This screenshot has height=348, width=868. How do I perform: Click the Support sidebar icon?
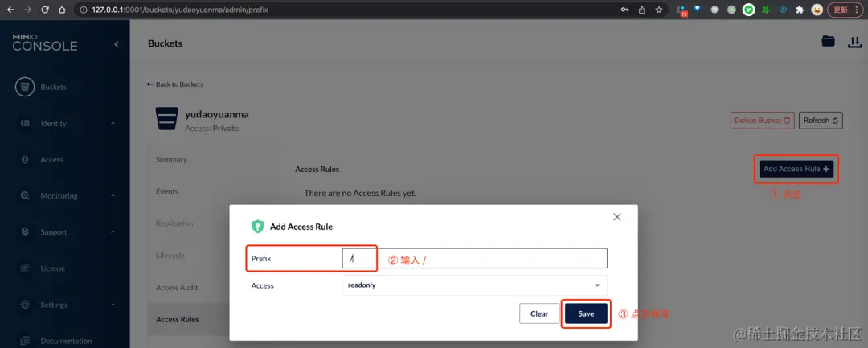pos(25,232)
